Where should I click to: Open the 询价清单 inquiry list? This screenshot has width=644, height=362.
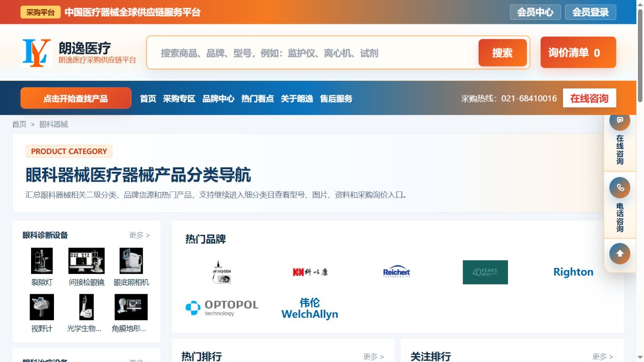click(578, 52)
